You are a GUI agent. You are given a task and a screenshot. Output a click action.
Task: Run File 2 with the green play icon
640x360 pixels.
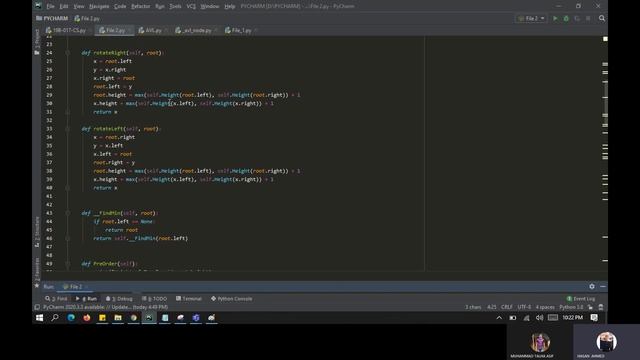(x=555, y=18)
